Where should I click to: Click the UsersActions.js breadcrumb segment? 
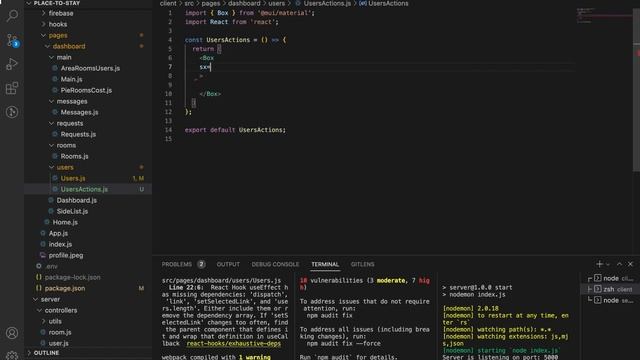tap(327, 3)
